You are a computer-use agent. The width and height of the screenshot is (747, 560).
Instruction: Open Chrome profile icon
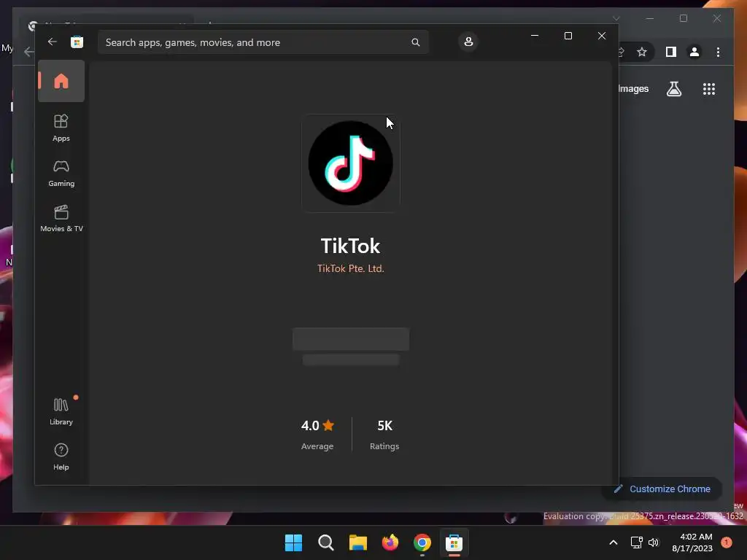(x=694, y=52)
